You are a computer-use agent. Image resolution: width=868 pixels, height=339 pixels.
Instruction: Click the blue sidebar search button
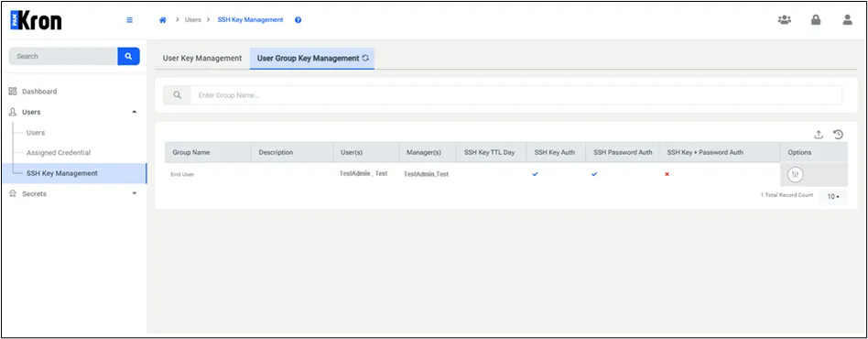coord(128,56)
